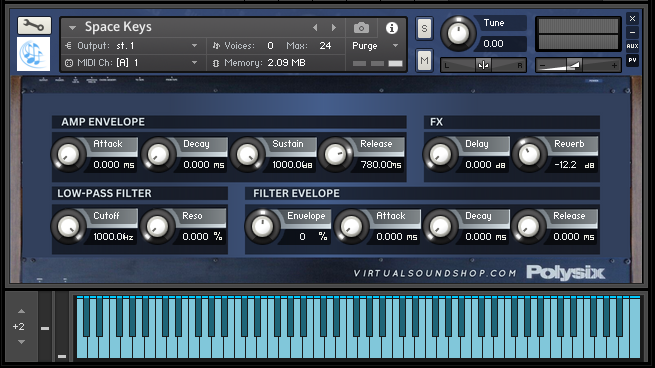Click the FX Reverb knob

pyautogui.click(x=529, y=155)
